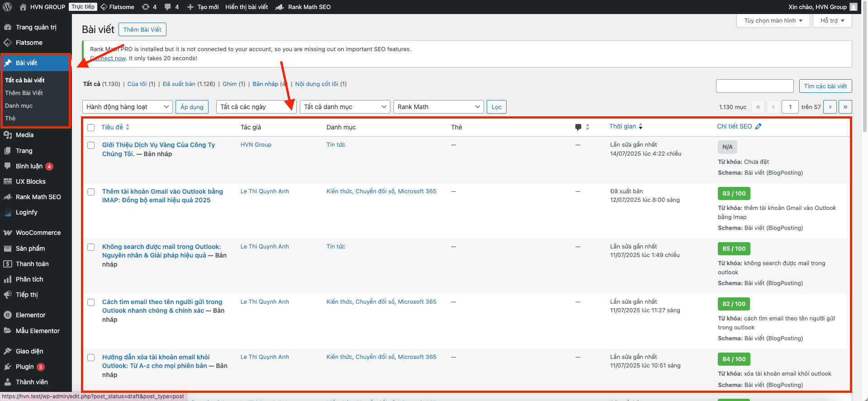The height and width of the screenshot is (401, 868).
Task: Expand the Rank Math filter dropdown
Action: click(438, 107)
